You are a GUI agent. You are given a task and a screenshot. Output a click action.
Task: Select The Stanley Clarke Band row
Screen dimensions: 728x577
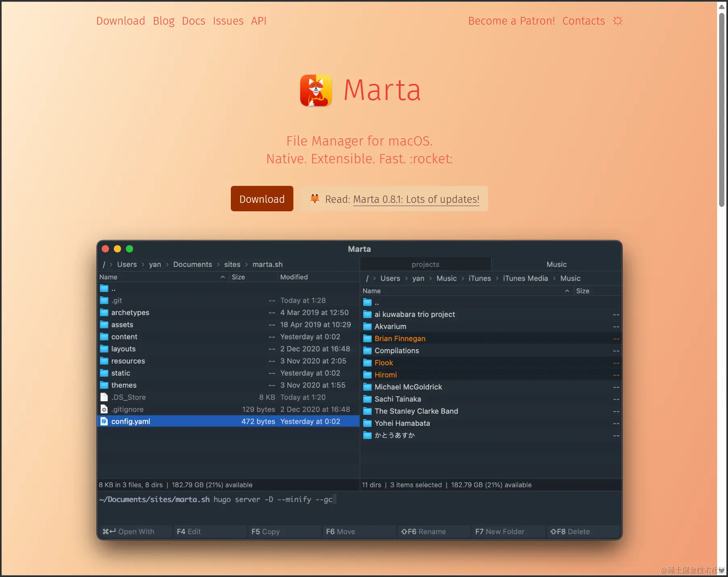[491, 411]
